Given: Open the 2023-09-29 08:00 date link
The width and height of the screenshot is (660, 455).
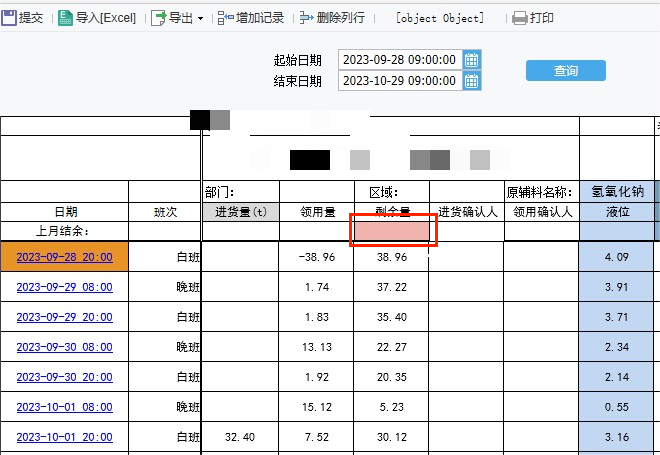Looking at the screenshot, I should click(x=64, y=287).
